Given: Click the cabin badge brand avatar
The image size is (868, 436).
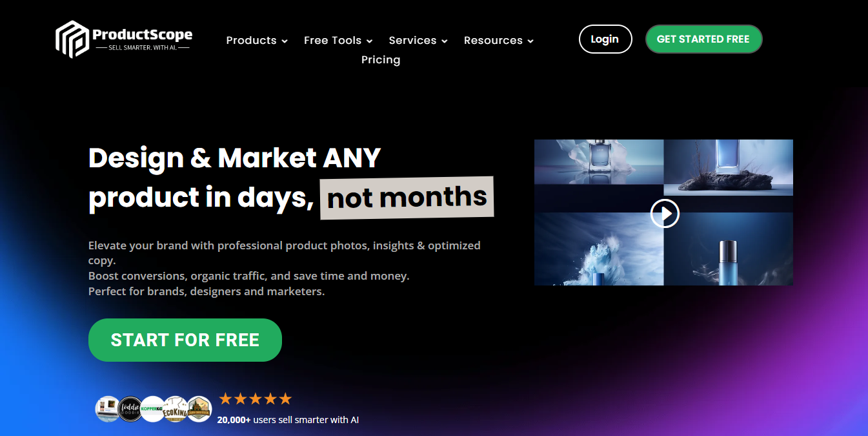Looking at the screenshot, I should pyautogui.click(x=199, y=409).
